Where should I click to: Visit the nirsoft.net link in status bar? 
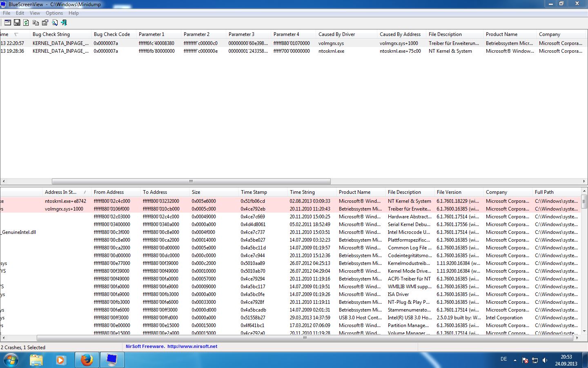point(192,346)
